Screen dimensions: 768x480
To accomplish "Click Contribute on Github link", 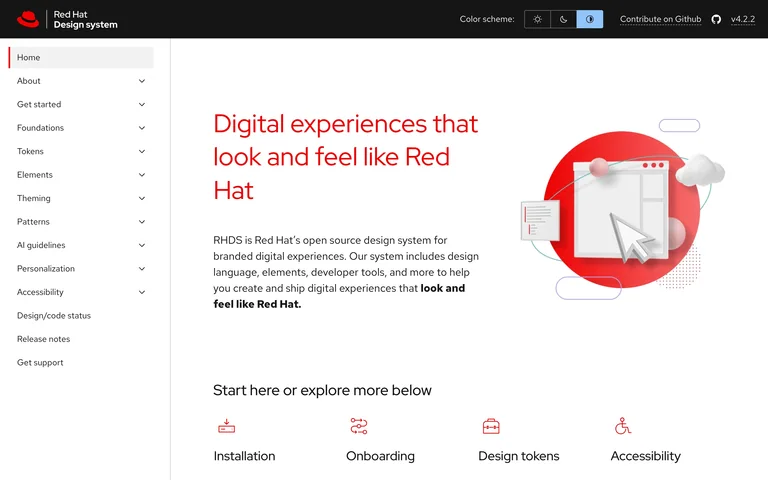I will coord(660,19).
